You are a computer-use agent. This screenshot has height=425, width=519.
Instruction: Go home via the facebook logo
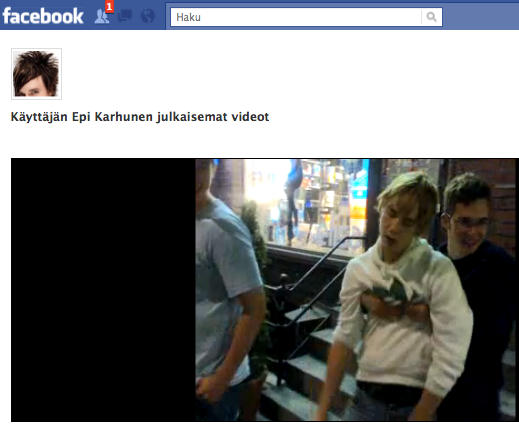pyautogui.click(x=43, y=16)
